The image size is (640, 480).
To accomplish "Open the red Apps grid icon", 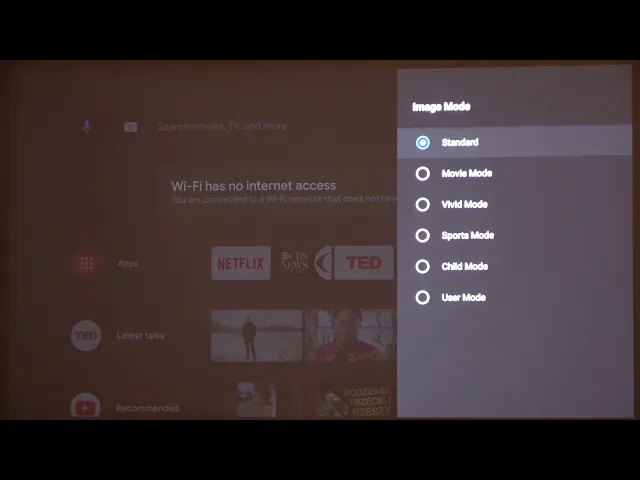I will click(x=86, y=263).
